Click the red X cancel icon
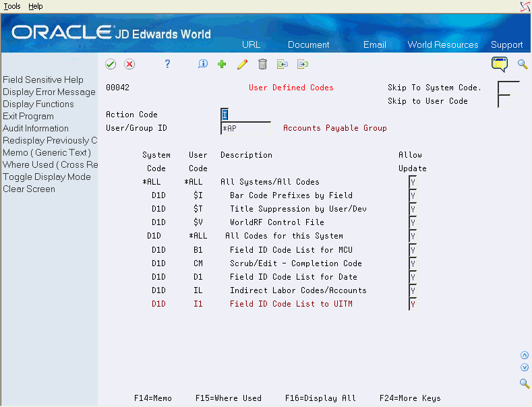This screenshot has height=407, width=532. pos(129,64)
